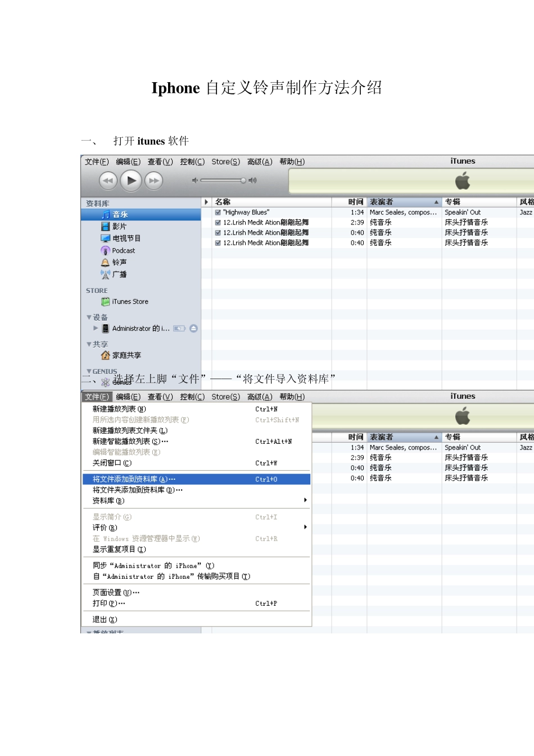
Task: Choose 传输购买项目(T) menu entry
Action: [197, 577]
